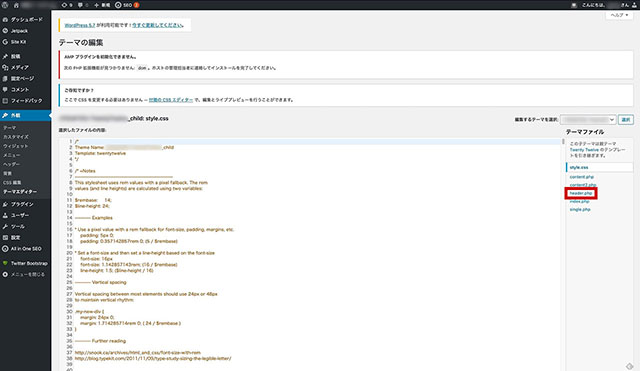This screenshot has height=371, width=640.
Task: Click the snook.ca URL in the code
Action: pos(138,353)
